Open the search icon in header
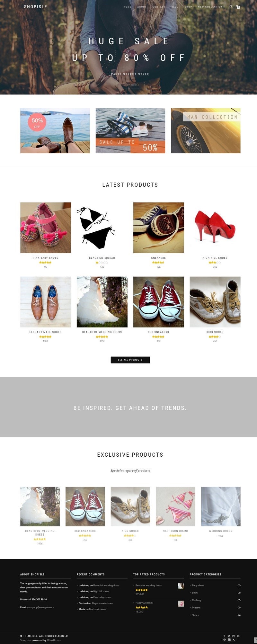Viewport: 257px width, 644px height. [x=231, y=6]
